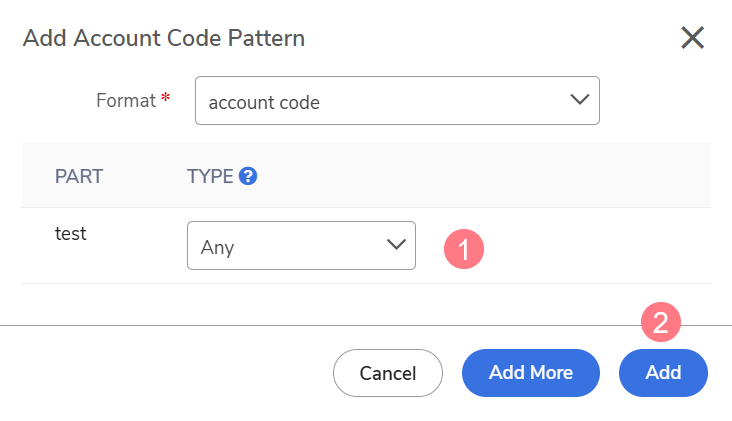The height and width of the screenshot is (421, 732).
Task: Open the Any type dropdown for test
Action: pyautogui.click(x=301, y=246)
